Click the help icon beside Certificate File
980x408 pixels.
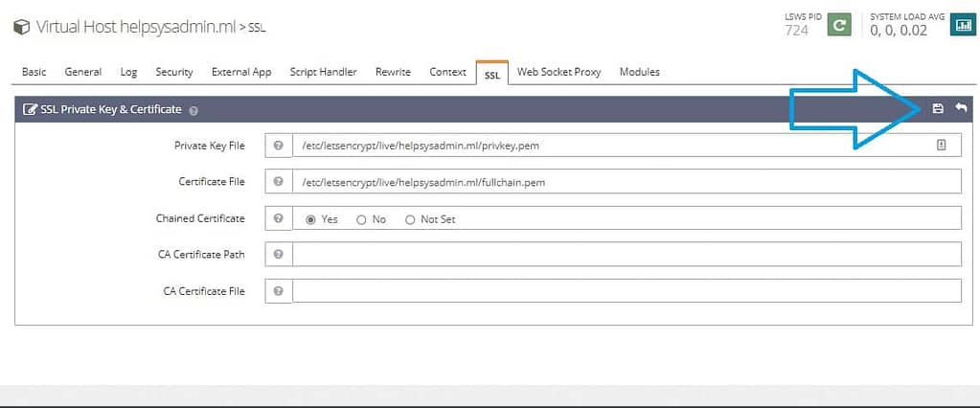coord(279,182)
